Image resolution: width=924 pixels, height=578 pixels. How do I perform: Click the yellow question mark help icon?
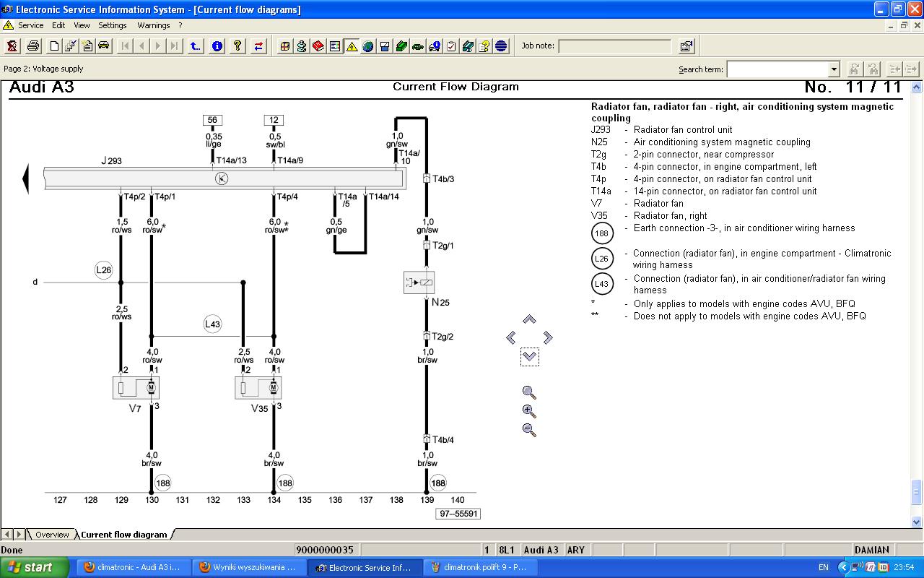point(237,46)
